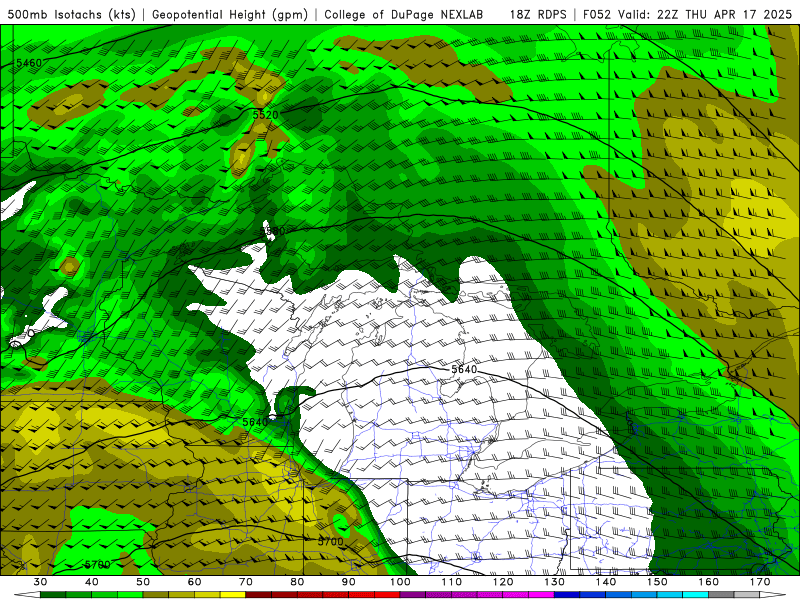800x600 pixels.
Task: Click the 110 value on color scale
Action: pyautogui.click(x=452, y=582)
